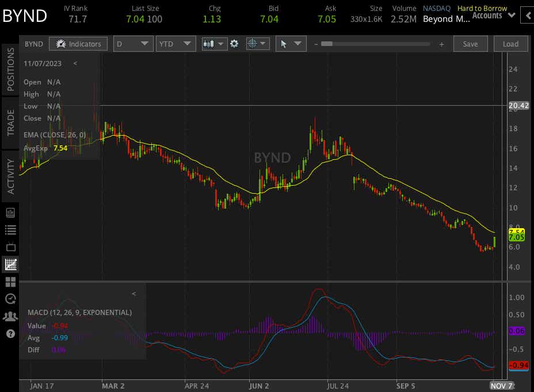
Task: Click the -0.94 MACD value label
Action: pos(518,365)
